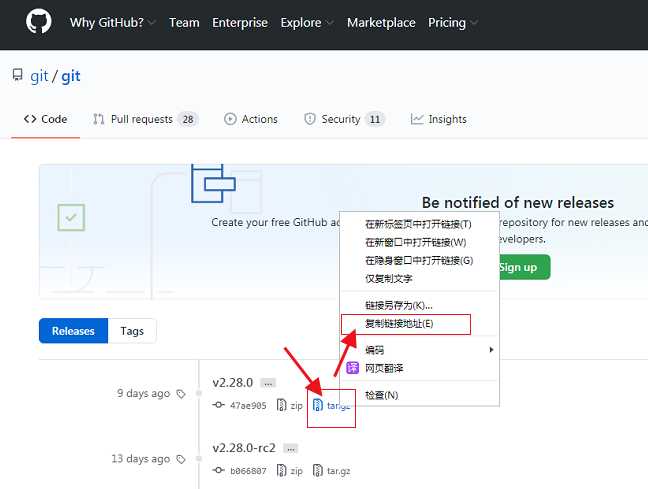Click the commit icon beside b066807
648x489 pixels.
218,470
